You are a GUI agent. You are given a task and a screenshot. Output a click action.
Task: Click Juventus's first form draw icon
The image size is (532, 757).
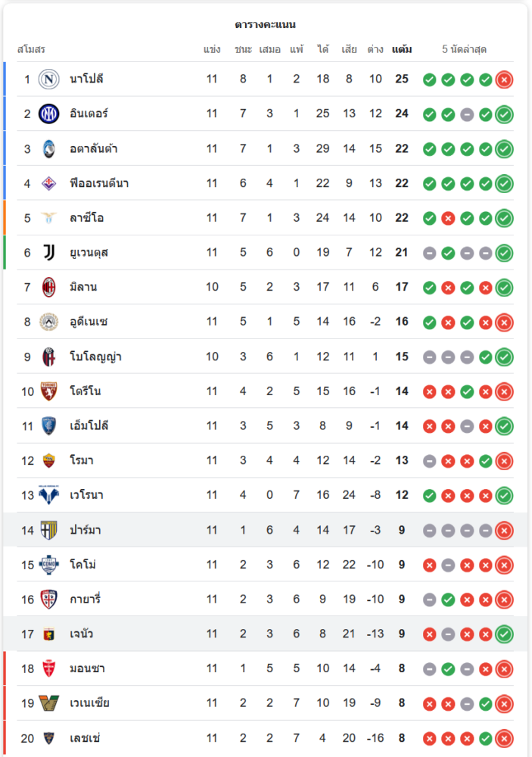[429, 253]
